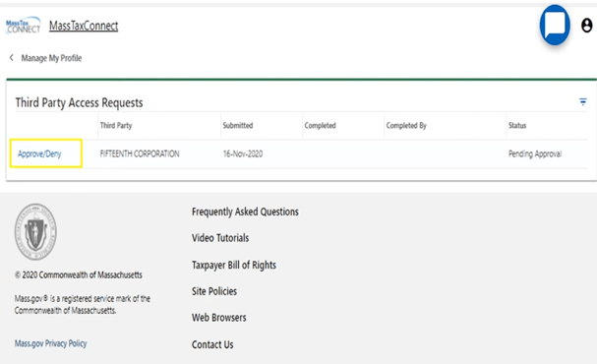Sort by Completed column header

coord(321,125)
